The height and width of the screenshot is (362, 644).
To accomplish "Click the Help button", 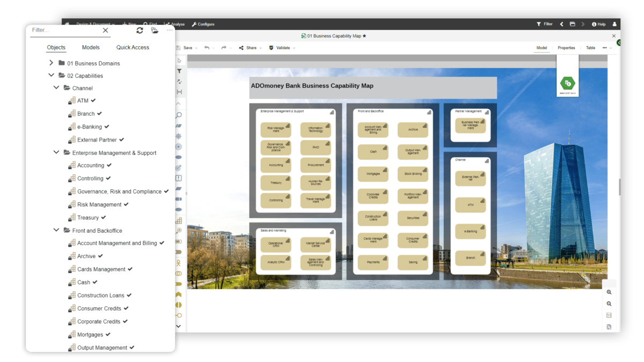I will [x=598, y=24].
